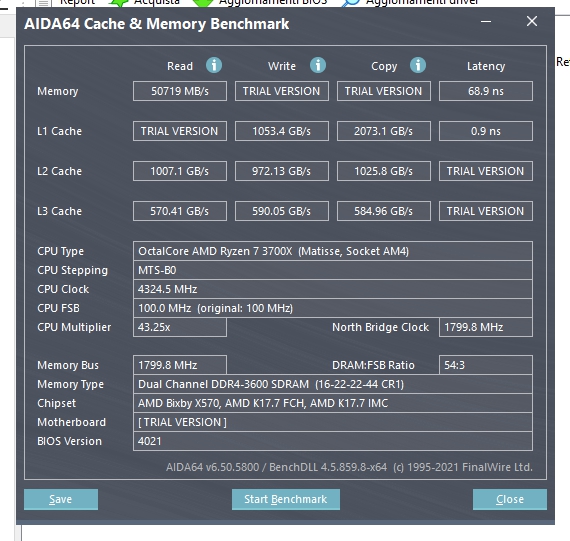Image resolution: width=570 pixels, height=541 pixels.
Task: Click Memory write TRIAL VERSION cell
Action: click(282, 91)
